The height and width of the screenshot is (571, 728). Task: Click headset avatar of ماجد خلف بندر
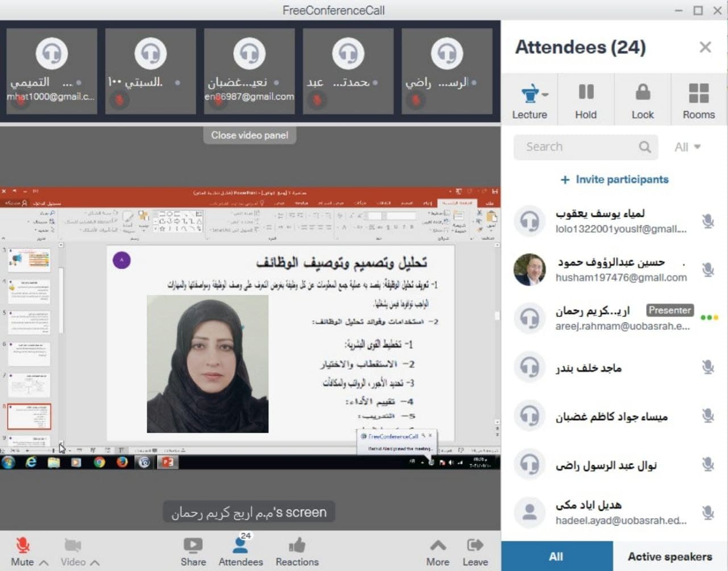click(x=530, y=367)
